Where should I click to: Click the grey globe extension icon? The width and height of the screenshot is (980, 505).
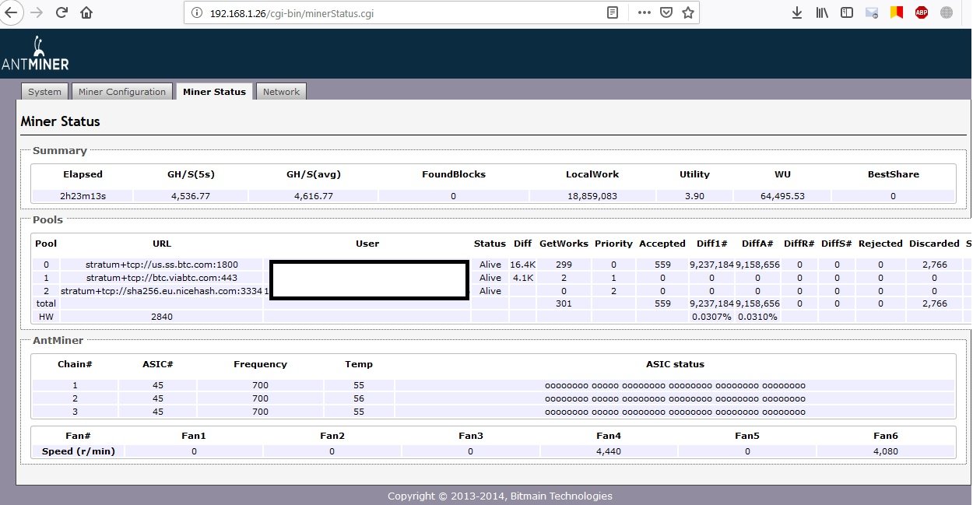point(947,12)
